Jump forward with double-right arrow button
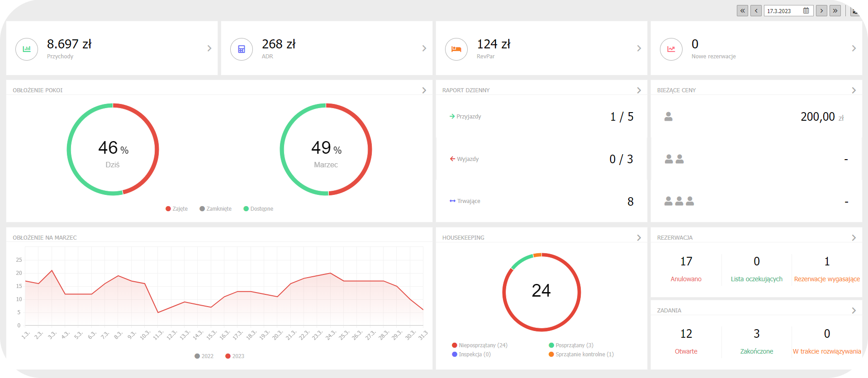The image size is (868, 378). pos(835,10)
